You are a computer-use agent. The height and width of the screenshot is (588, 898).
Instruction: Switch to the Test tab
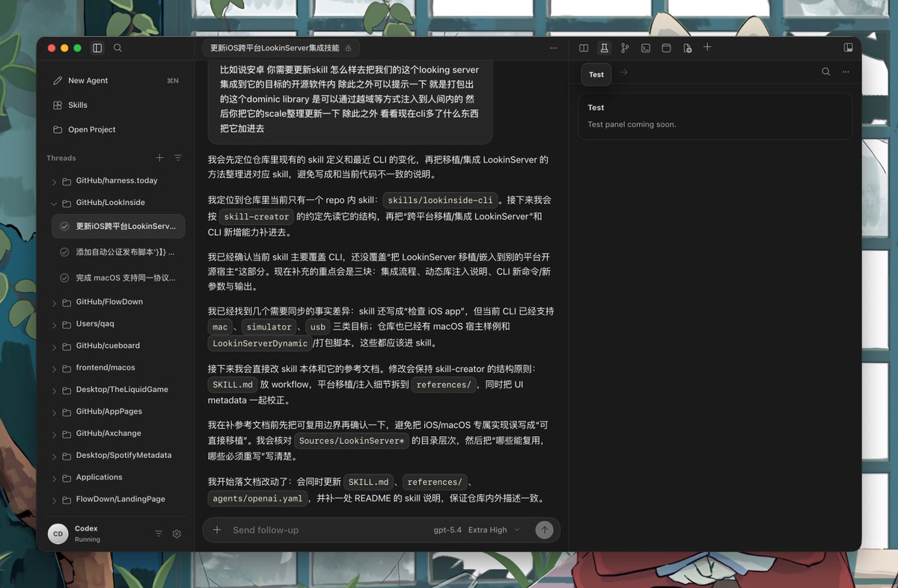click(x=596, y=74)
